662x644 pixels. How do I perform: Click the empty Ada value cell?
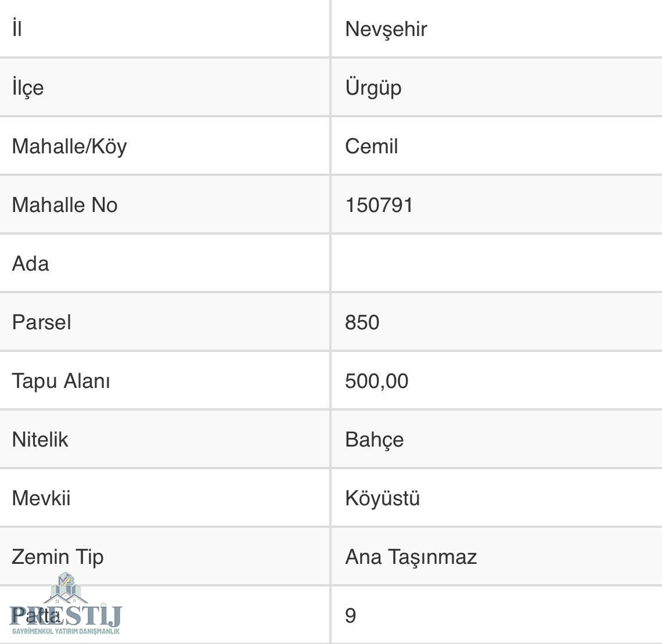click(496, 264)
